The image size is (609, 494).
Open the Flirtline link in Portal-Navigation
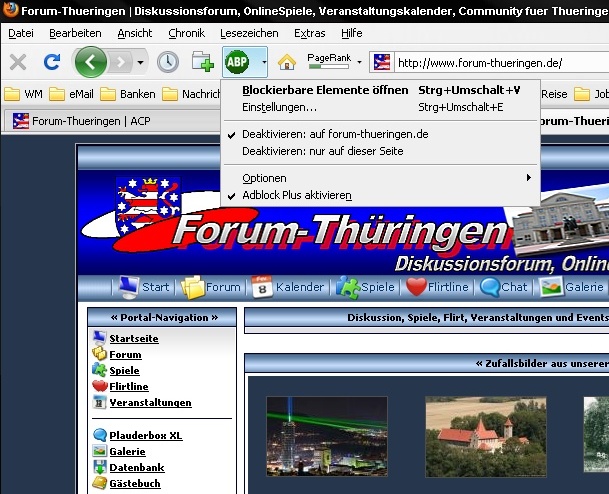tap(129, 386)
